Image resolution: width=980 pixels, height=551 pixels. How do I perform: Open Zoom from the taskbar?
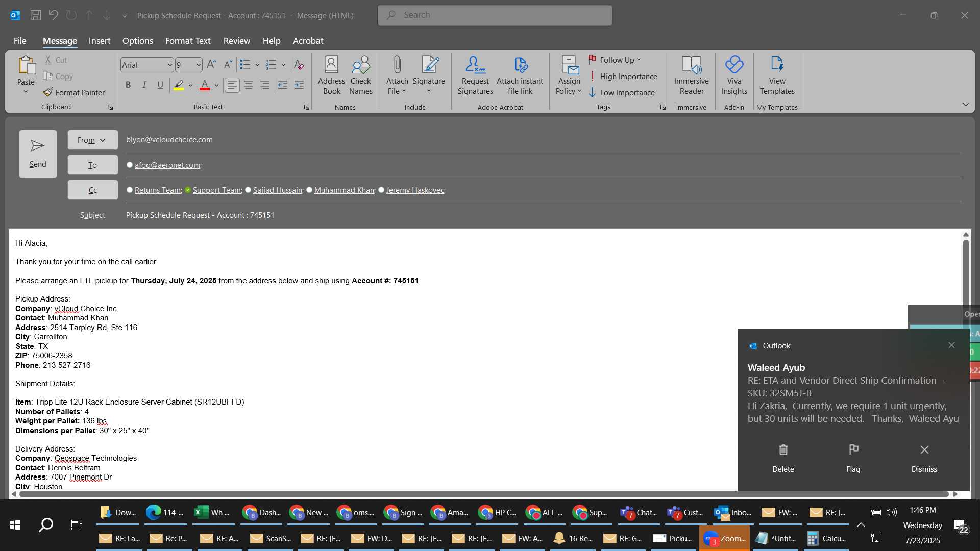click(724, 538)
